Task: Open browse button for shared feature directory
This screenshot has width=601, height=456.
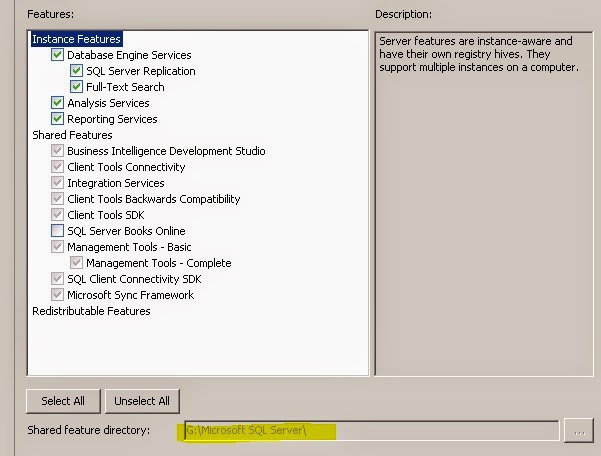Action: pyautogui.click(x=579, y=430)
